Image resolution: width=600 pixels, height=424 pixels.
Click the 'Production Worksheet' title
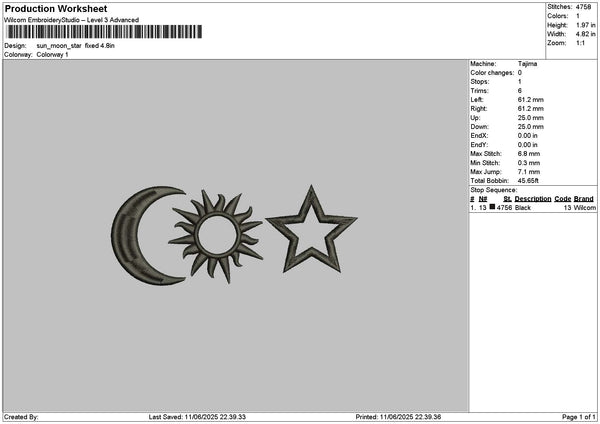point(56,8)
